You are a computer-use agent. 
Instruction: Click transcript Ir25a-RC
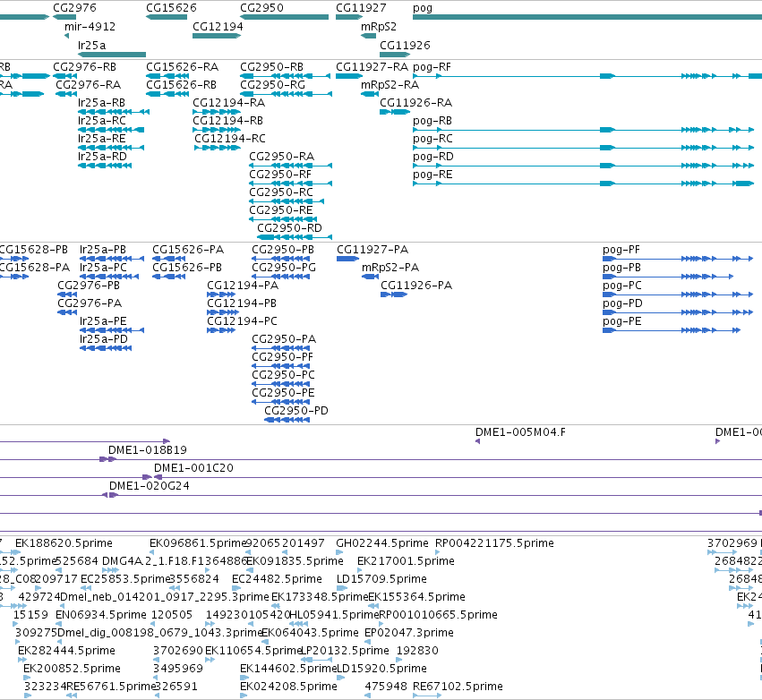click(111, 130)
